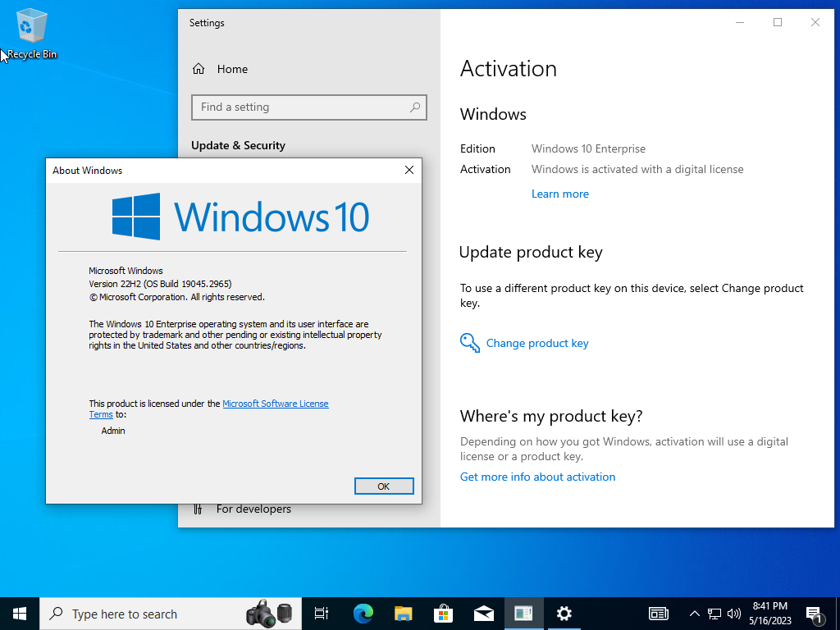Image resolution: width=840 pixels, height=630 pixels.
Task: Focus the Find a setting search box
Action: click(x=309, y=107)
